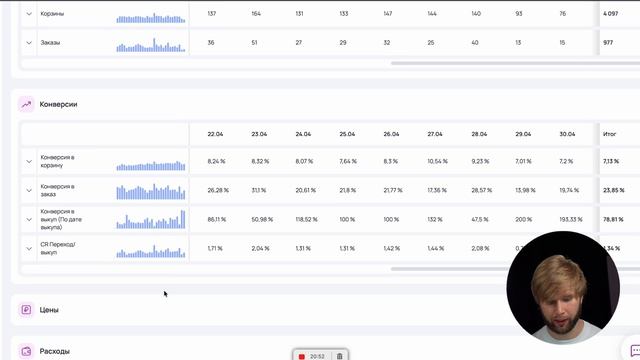Click the 118,52 % cell
Image resolution: width=640 pixels, height=360 pixels.
pyautogui.click(x=307, y=220)
